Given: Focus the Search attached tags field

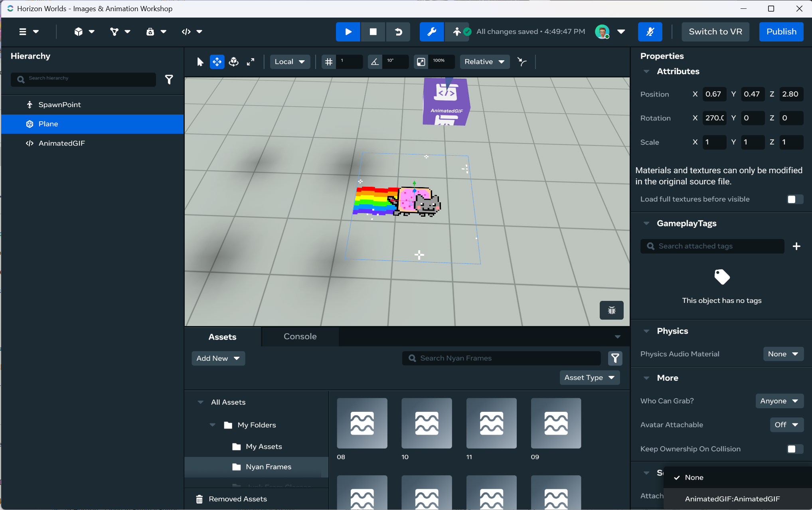Looking at the screenshot, I should click(712, 246).
